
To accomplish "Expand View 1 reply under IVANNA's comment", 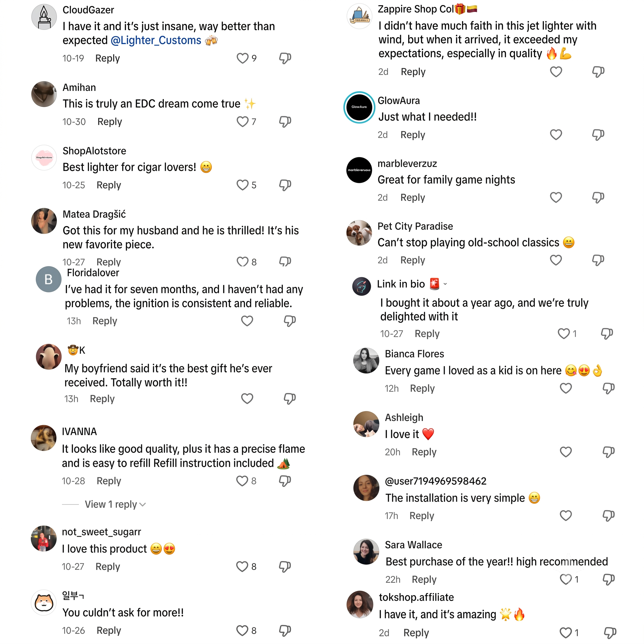I will [115, 504].
